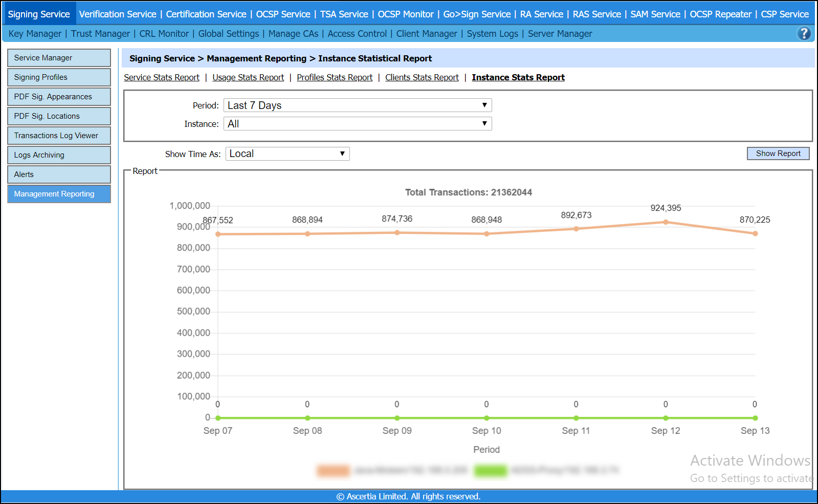Open the Show Time As dropdown

coord(288,154)
